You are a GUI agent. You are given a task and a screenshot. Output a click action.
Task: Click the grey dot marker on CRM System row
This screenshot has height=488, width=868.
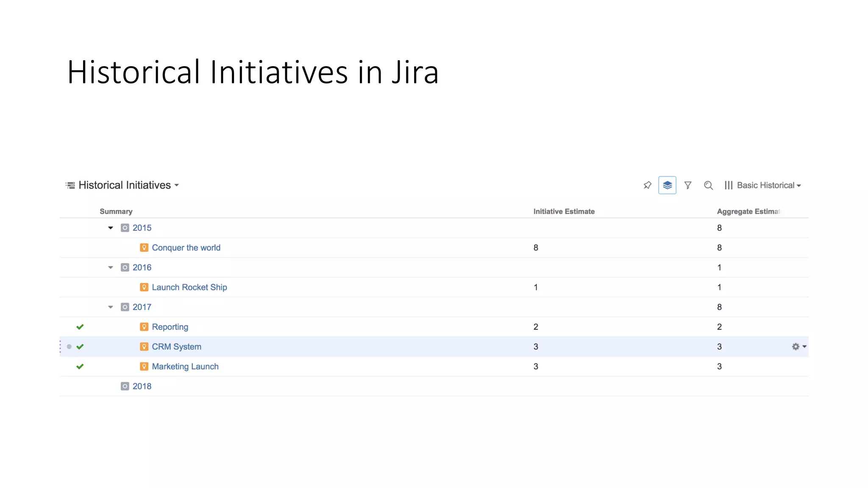coord(69,347)
